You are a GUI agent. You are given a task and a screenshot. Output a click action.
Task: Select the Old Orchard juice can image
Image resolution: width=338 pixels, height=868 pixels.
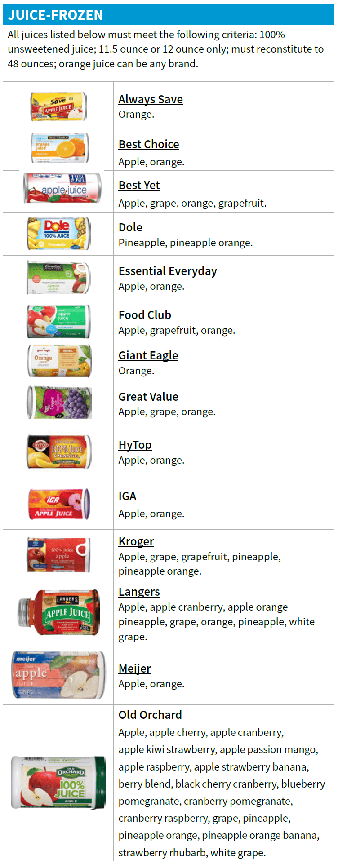58,782
